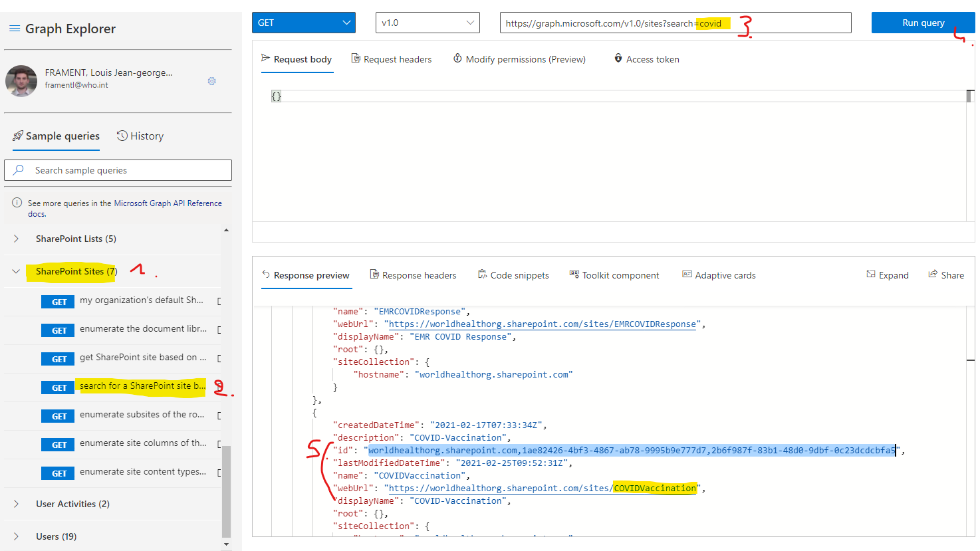This screenshot has width=980, height=551.
Task: Click inside the request body editor
Action: point(609,156)
